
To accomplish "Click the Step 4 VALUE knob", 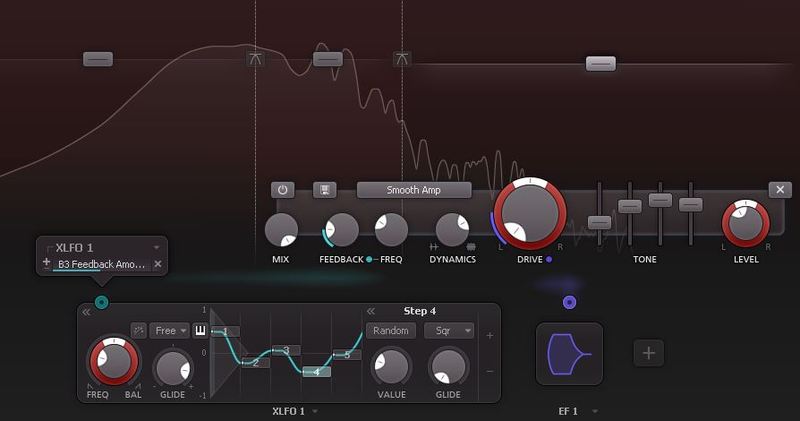I will [391, 367].
